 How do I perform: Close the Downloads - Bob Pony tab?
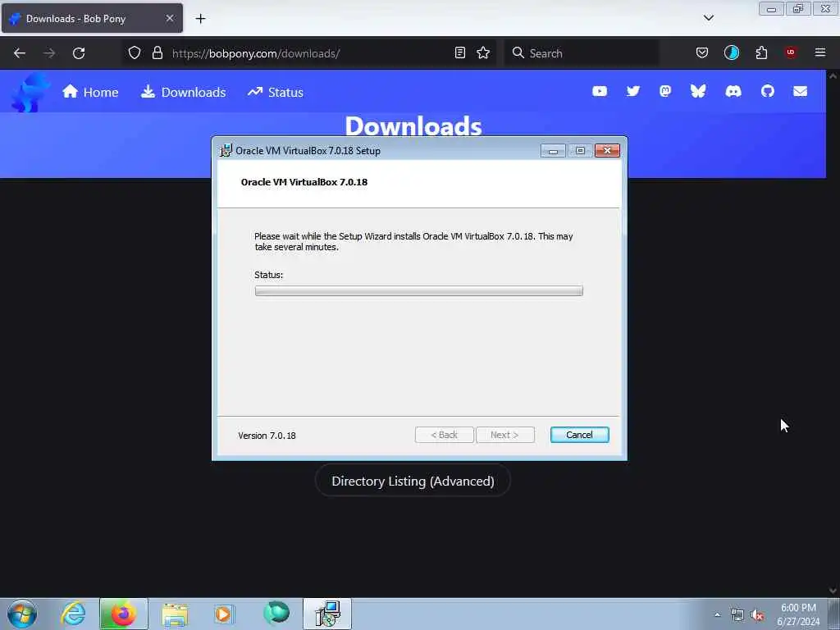click(x=170, y=18)
